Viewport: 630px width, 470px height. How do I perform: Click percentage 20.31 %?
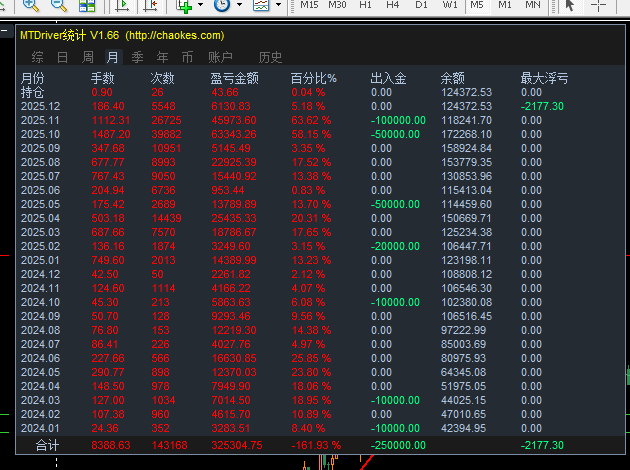click(x=311, y=218)
